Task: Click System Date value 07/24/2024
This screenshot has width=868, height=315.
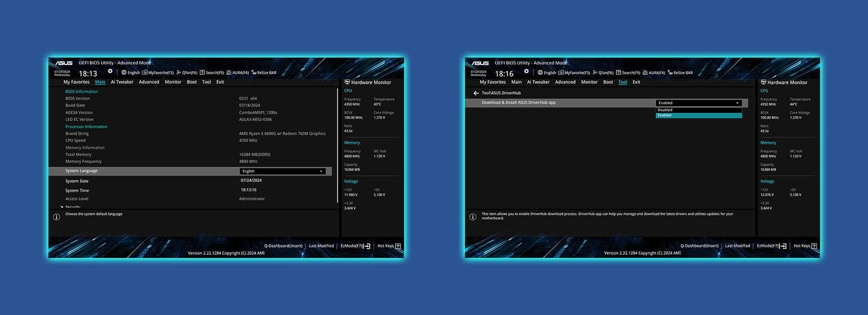Action: click(x=251, y=181)
